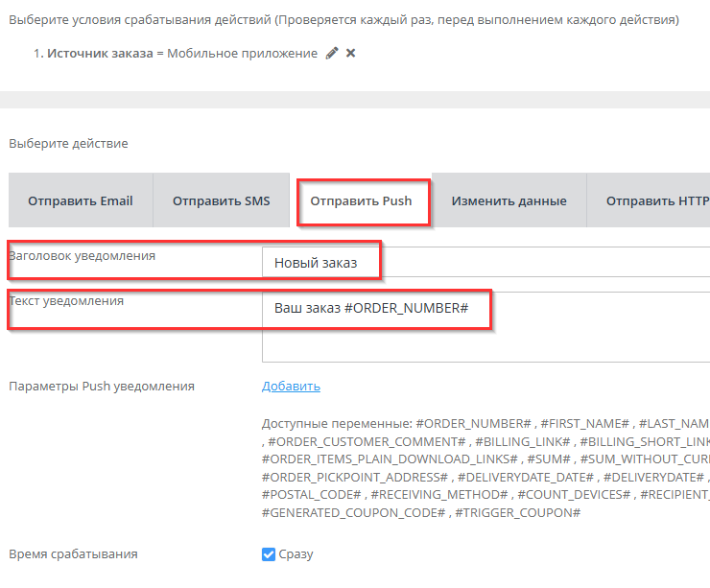The height and width of the screenshot is (588, 710).
Task: Click the #TRIGGER_COUPON# variable
Action: pos(518,512)
